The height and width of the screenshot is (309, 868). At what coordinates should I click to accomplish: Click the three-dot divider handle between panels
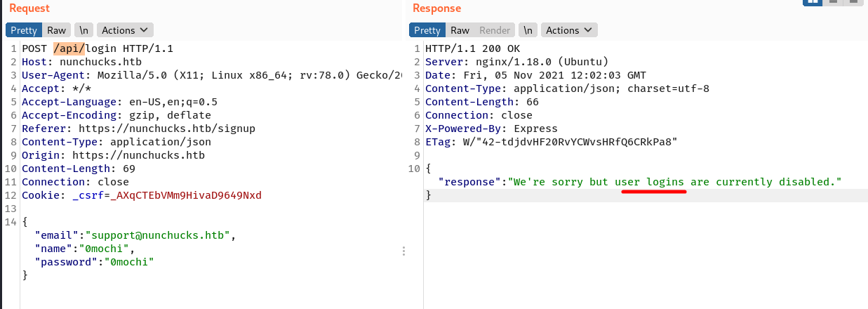pos(403,251)
